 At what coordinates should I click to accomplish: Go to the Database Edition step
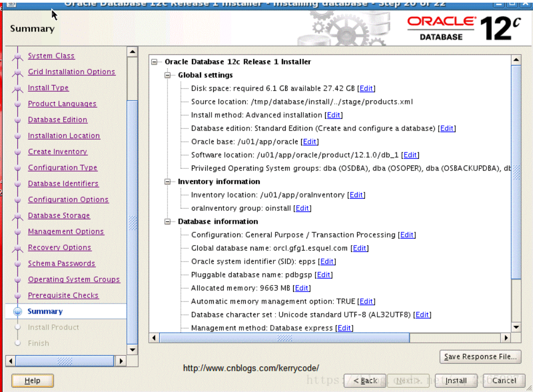pyautogui.click(x=58, y=119)
